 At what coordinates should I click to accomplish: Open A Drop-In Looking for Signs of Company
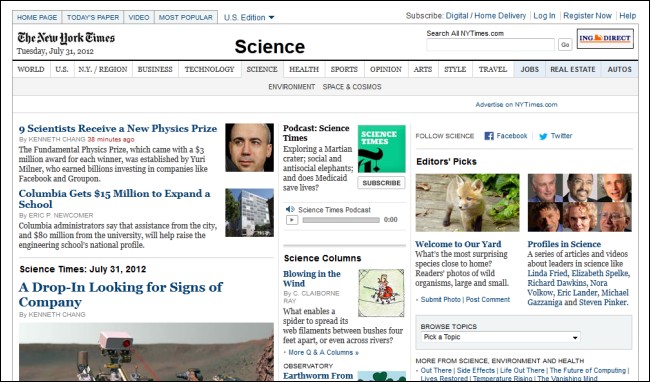pyautogui.click(x=121, y=295)
